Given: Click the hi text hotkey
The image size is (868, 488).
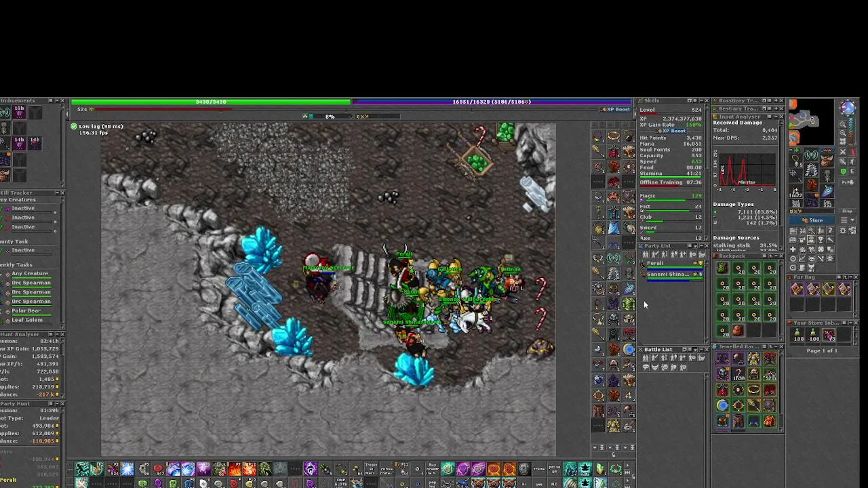Looking at the screenshot, I should click(524, 483).
